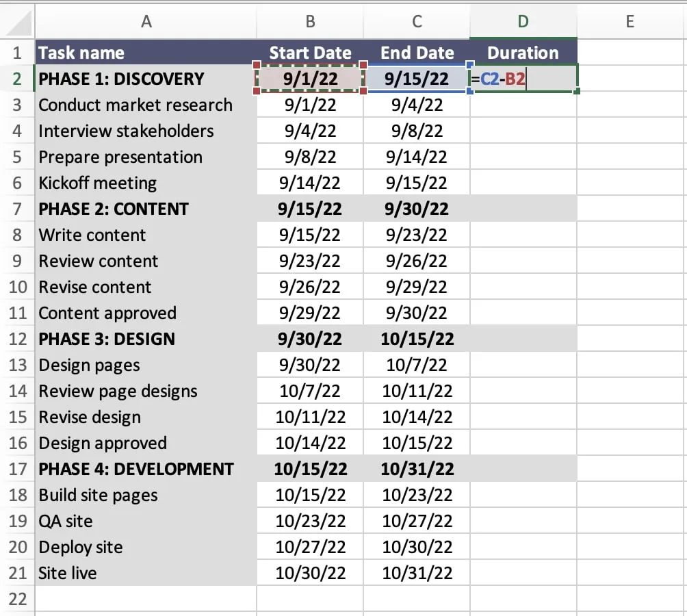
Task: Select row number 22 header
Action: [x=17, y=599]
